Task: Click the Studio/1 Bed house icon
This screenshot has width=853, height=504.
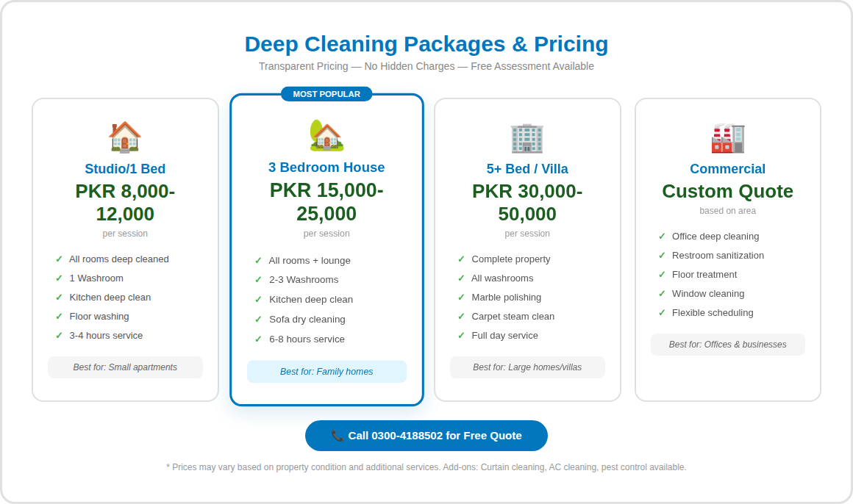Action: pos(125,136)
